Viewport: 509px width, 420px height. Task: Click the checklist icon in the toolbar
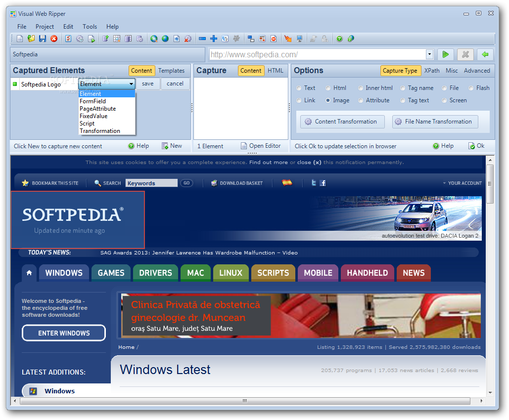[x=68, y=39]
